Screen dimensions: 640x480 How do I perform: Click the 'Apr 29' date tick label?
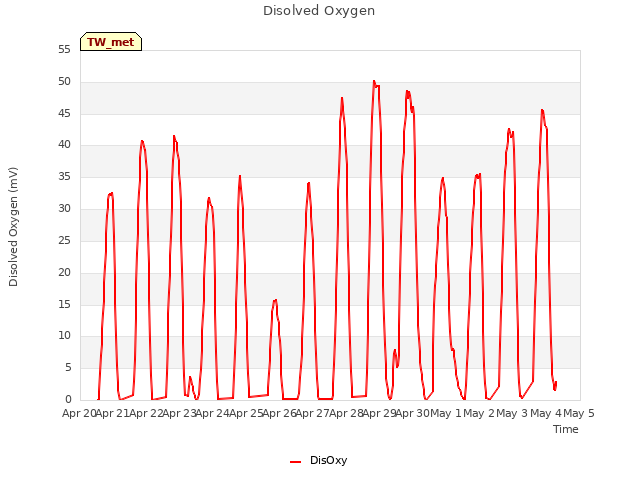[x=380, y=413]
